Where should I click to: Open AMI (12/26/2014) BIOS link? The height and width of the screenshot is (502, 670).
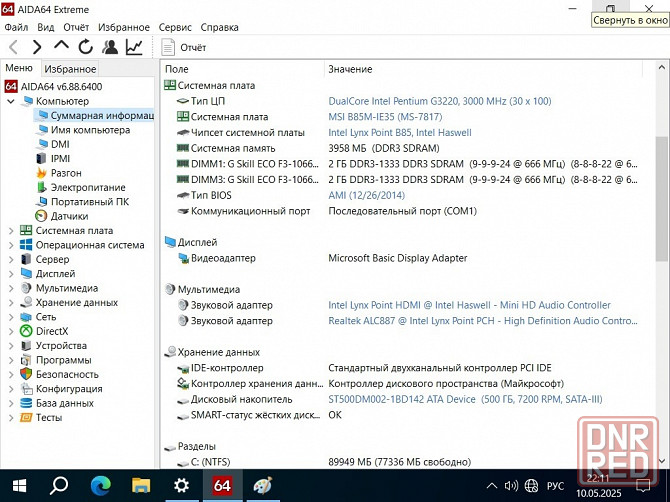[x=366, y=196]
